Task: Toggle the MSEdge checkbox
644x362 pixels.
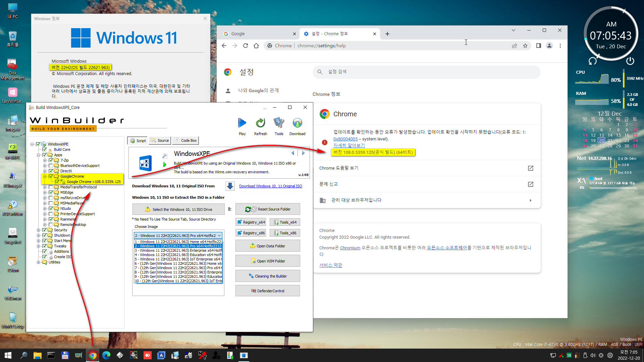Action: [51, 192]
